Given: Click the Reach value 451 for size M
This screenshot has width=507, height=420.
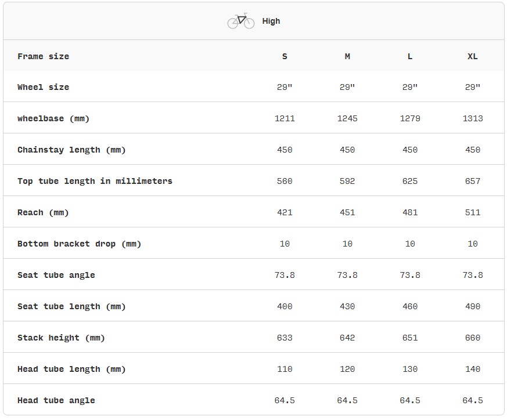Looking at the screenshot, I should 347,212.
